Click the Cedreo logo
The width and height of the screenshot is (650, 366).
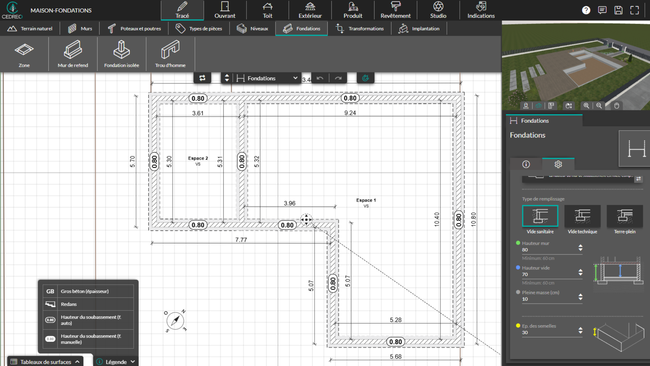pos(12,10)
